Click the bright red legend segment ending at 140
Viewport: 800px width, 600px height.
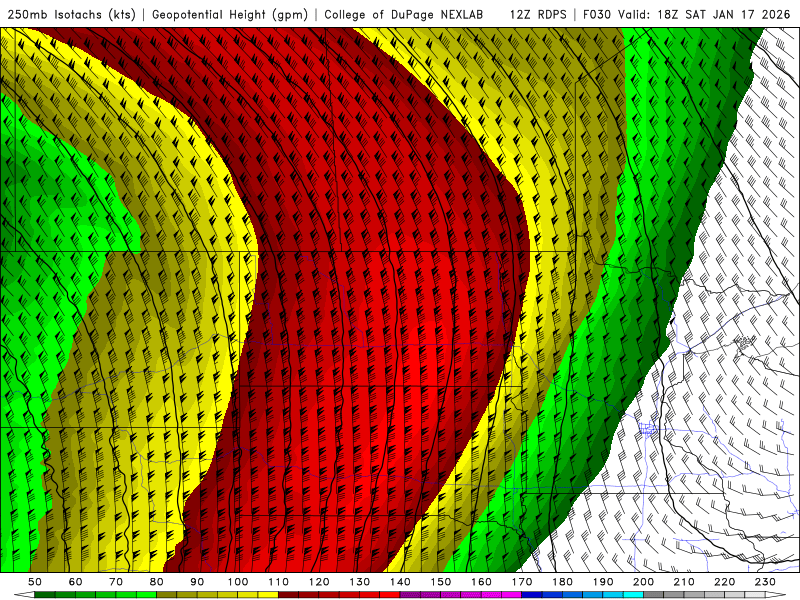[390, 595]
